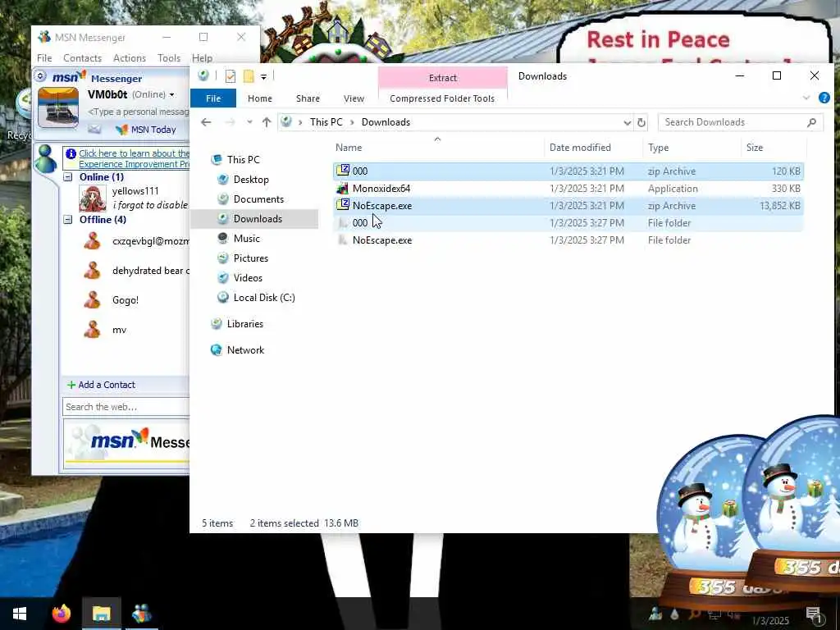Open the Actions menu in MSN Messenger
840x630 pixels.
130,58
